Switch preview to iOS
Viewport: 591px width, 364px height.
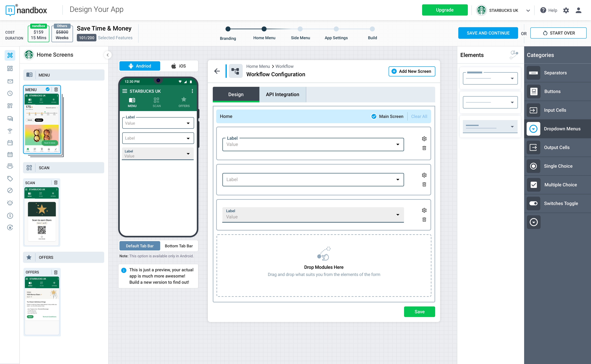click(x=179, y=66)
